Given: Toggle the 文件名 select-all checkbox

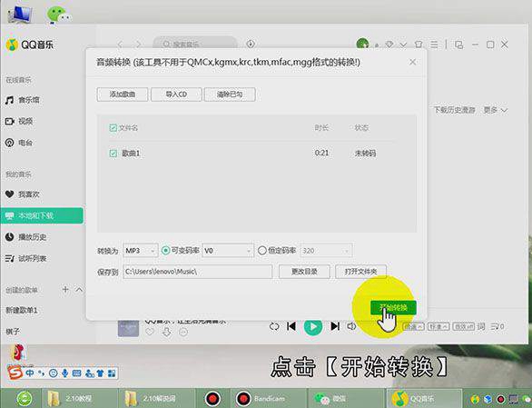Looking at the screenshot, I should (x=113, y=128).
